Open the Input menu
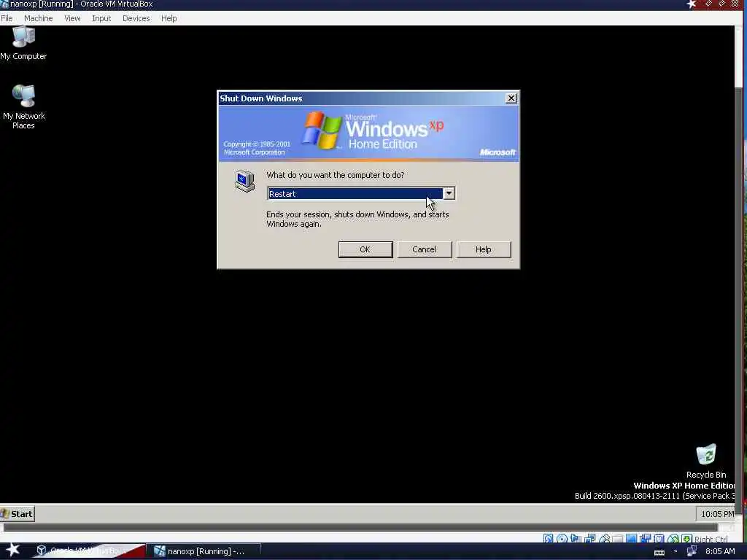Image resolution: width=747 pixels, height=560 pixels. click(x=101, y=18)
